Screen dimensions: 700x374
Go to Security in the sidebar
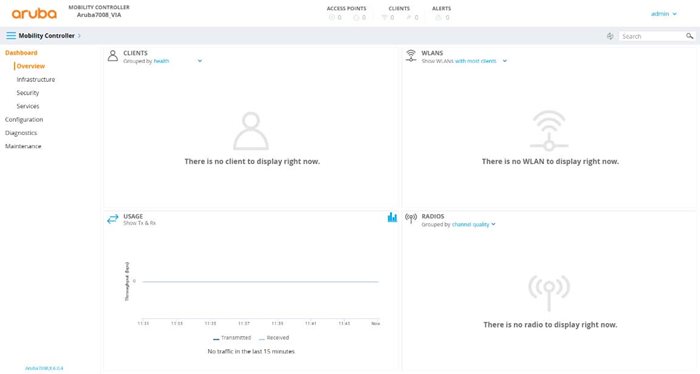click(x=28, y=93)
